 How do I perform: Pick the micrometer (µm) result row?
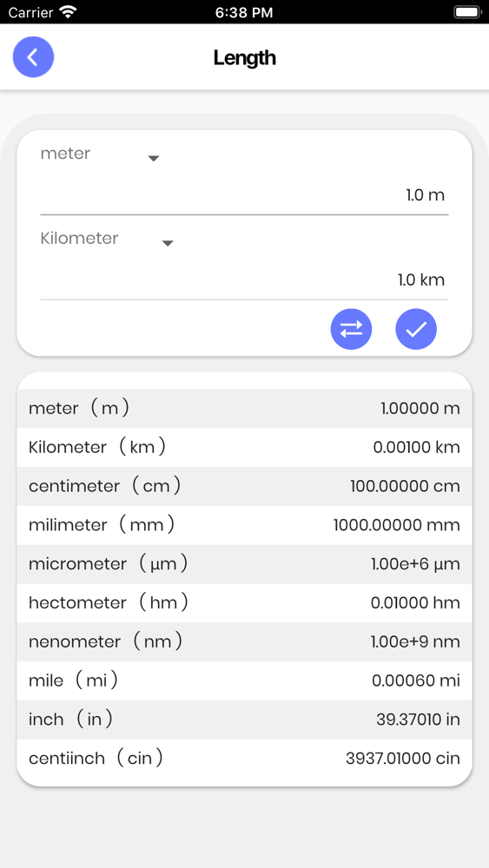[244, 564]
